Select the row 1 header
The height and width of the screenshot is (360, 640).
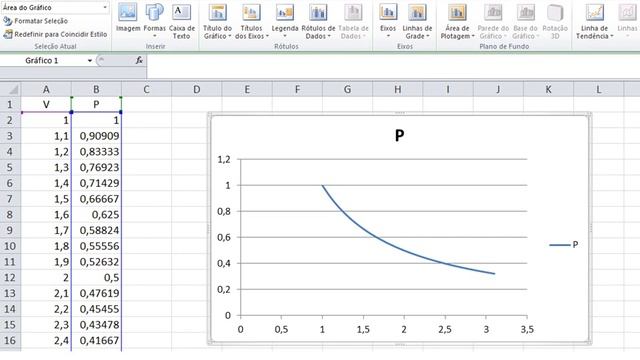point(10,104)
